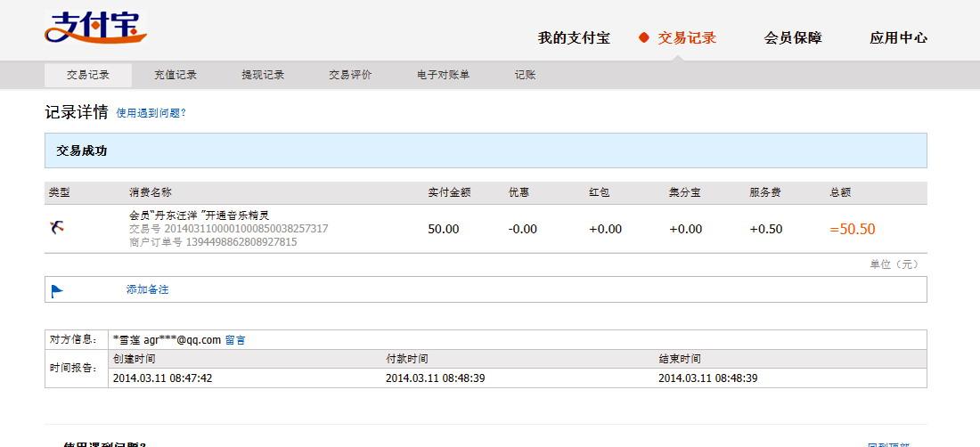
Task: Click the 回到顶部 link at the bottom right
Action: click(888, 444)
